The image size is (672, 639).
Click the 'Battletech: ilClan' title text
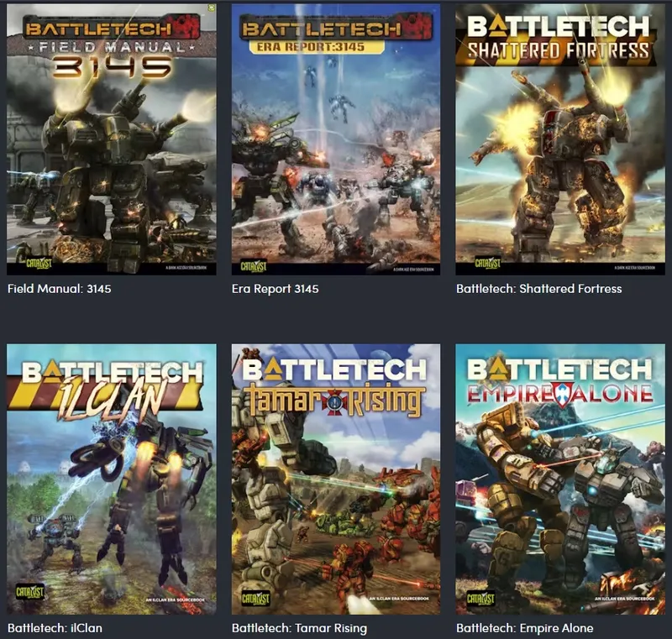click(55, 628)
